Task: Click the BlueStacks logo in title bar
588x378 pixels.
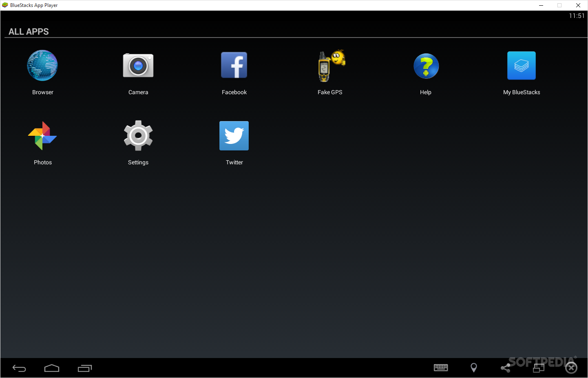Action: (5, 5)
